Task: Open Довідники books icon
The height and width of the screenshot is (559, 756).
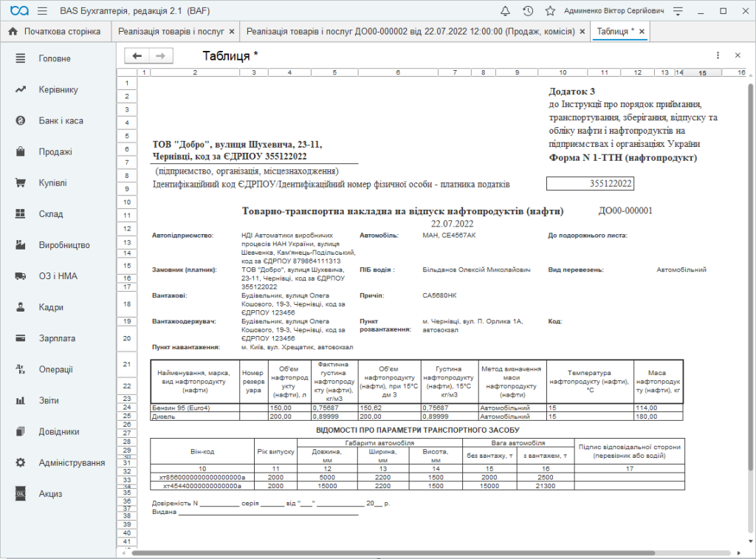Action: (x=20, y=432)
